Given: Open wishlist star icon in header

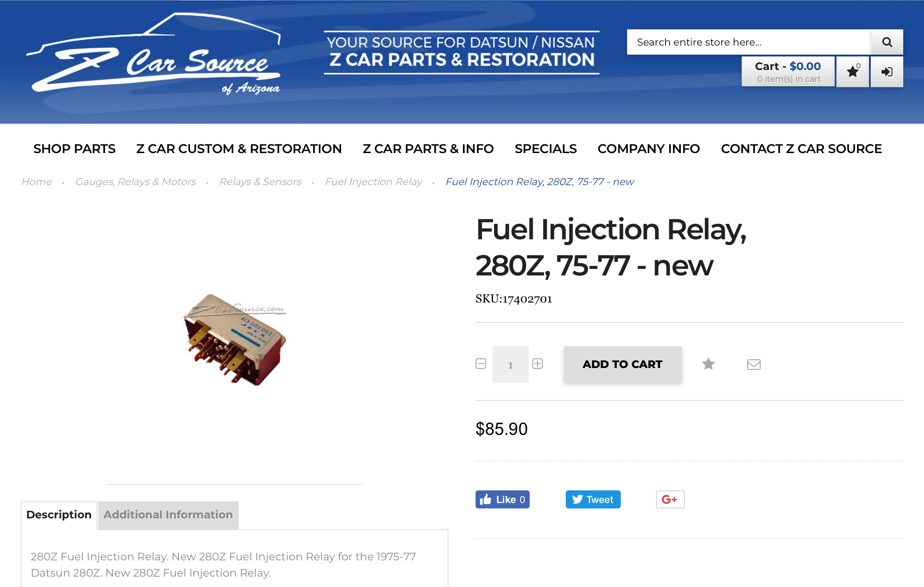Looking at the screenshot, I should tap(853, 72).
